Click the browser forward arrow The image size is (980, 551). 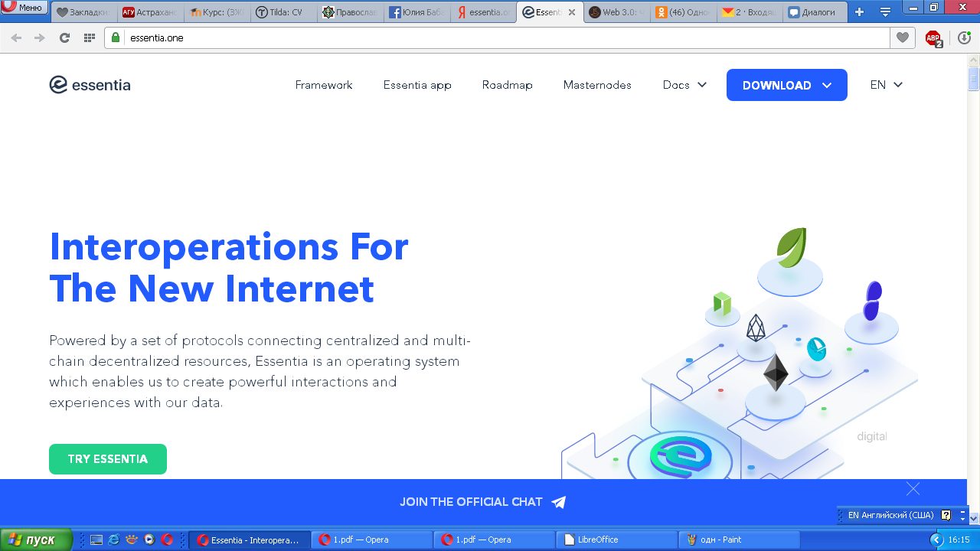point(40,37)
